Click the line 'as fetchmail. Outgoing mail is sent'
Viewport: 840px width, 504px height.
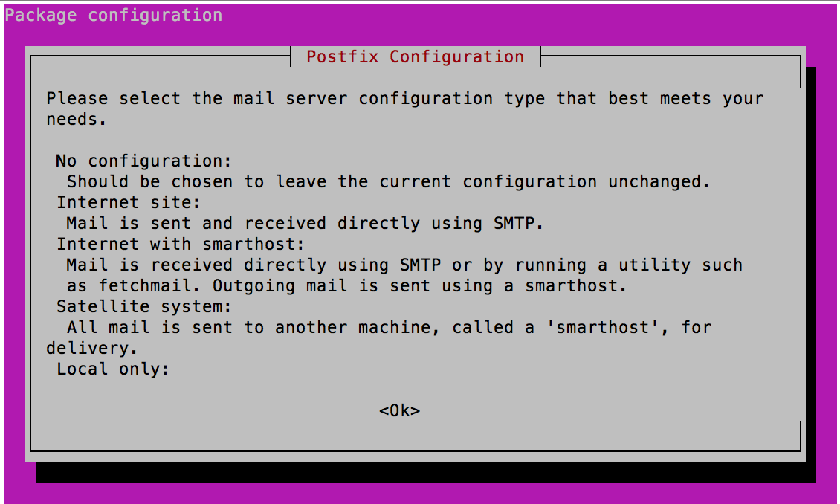(346, 285)
